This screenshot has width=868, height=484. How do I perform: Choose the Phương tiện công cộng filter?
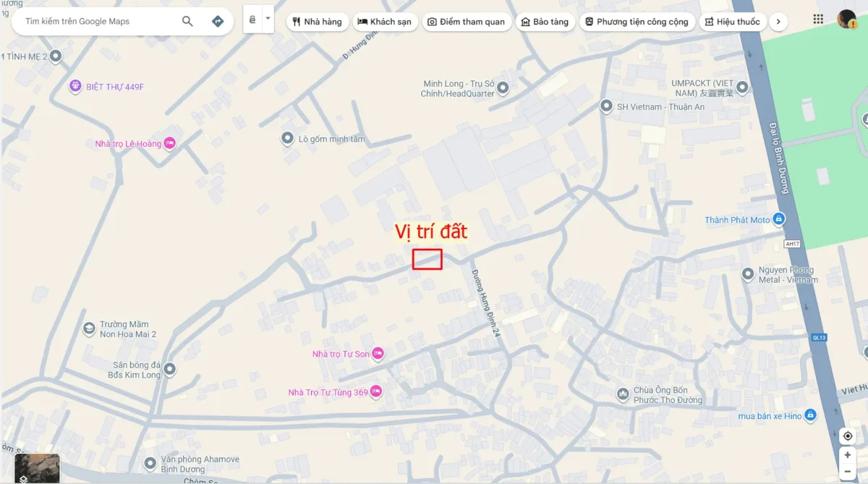point(637,22)
